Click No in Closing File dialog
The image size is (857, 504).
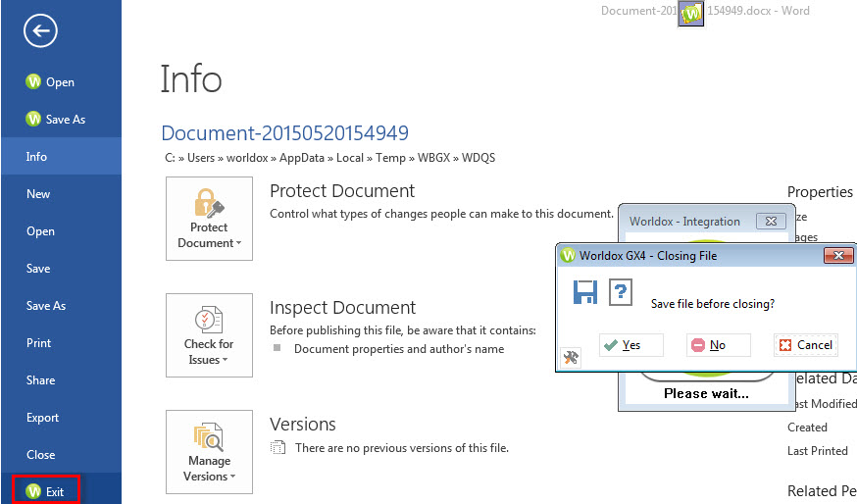click(719, 345)
